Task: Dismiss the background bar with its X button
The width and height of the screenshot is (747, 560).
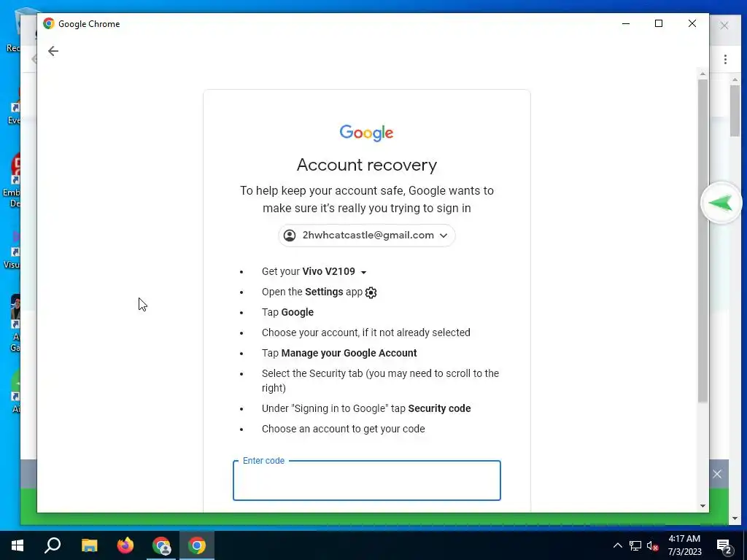Action: (x=717, y=474)
